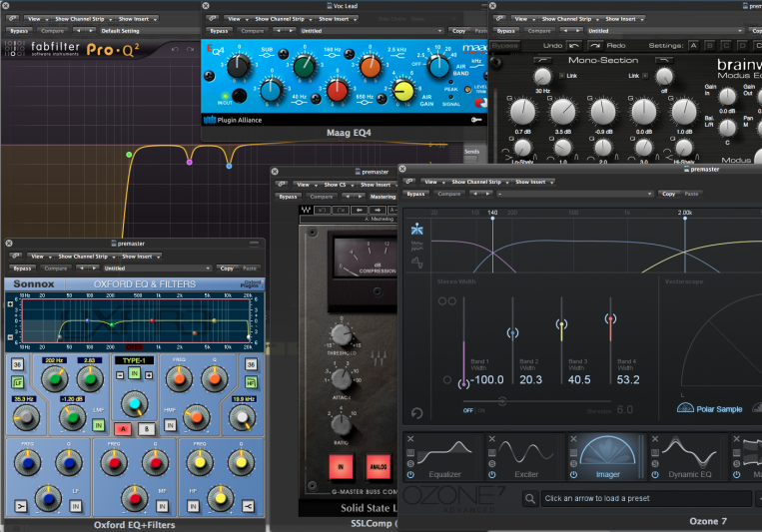Click Copy in the Oxford EQ window header
The image size is (762, 532).
click(x=227, y=268)
